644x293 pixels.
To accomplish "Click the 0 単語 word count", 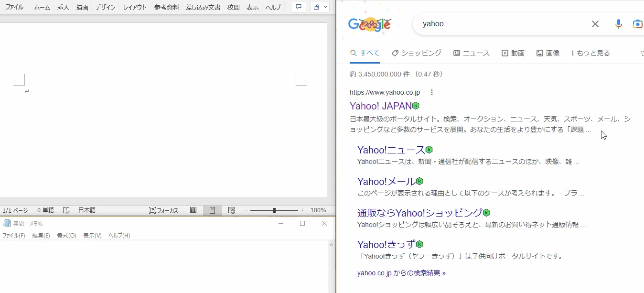I will coord(45,210).
